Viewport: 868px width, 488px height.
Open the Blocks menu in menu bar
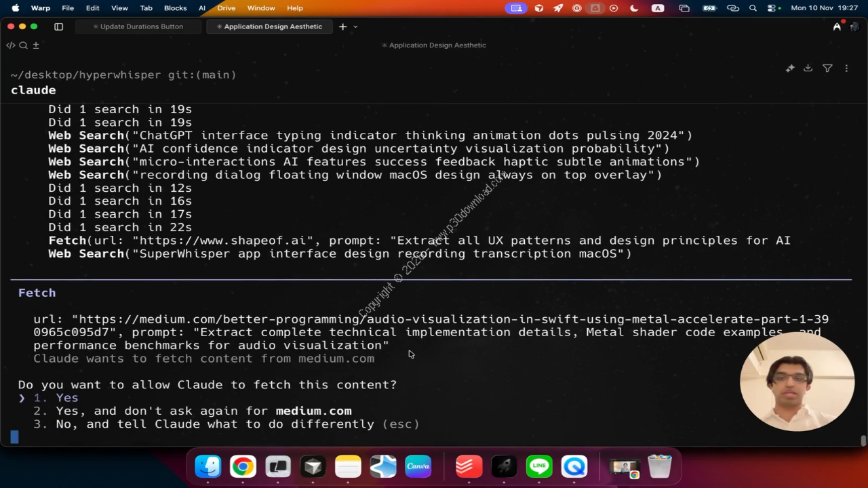pyautogui.click(x=175, y=8)
